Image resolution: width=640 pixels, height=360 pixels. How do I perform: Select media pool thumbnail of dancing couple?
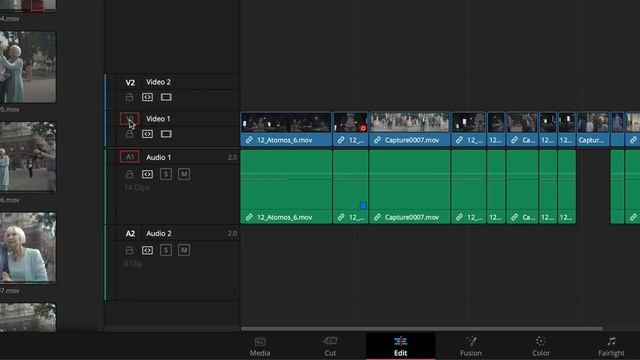click(28, 67)
